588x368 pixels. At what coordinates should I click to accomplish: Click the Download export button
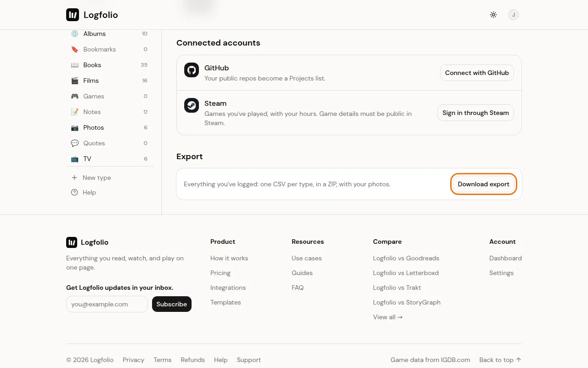click(x=484, y=184)
